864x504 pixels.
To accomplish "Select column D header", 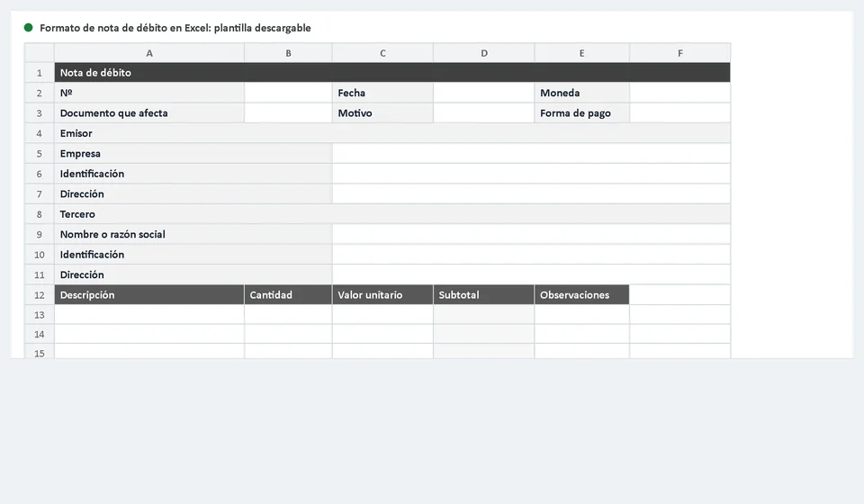I will click(x=484, y=53).
